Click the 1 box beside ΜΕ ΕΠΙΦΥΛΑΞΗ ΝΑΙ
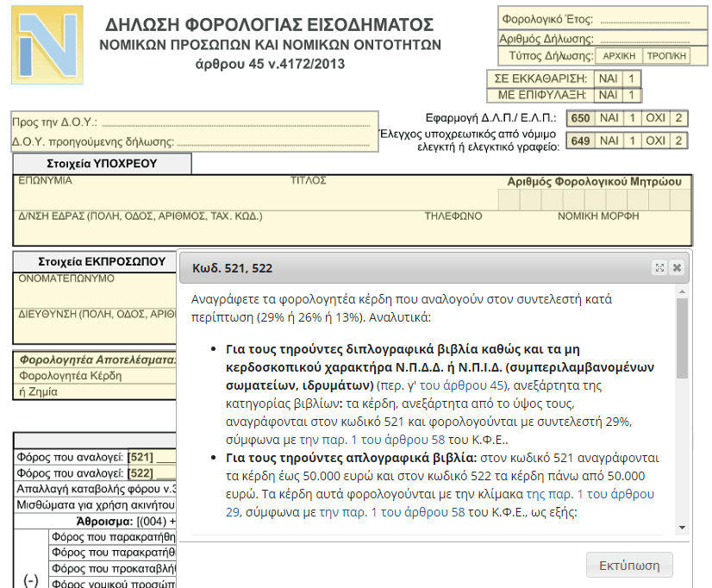 631,95
